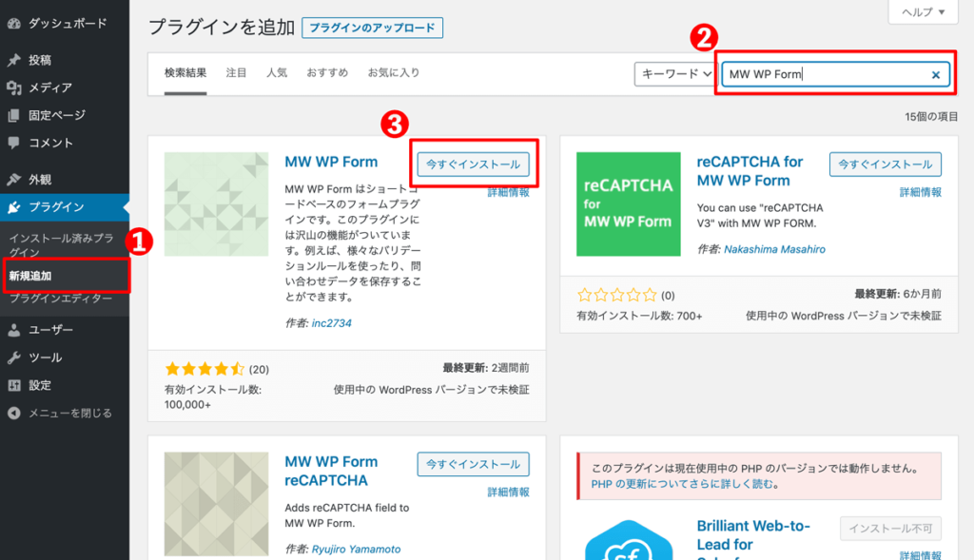Collapse menu via メニューを閉じる arrow icon
Viewport: 974px width, 560px height.
tap(13, 413)
